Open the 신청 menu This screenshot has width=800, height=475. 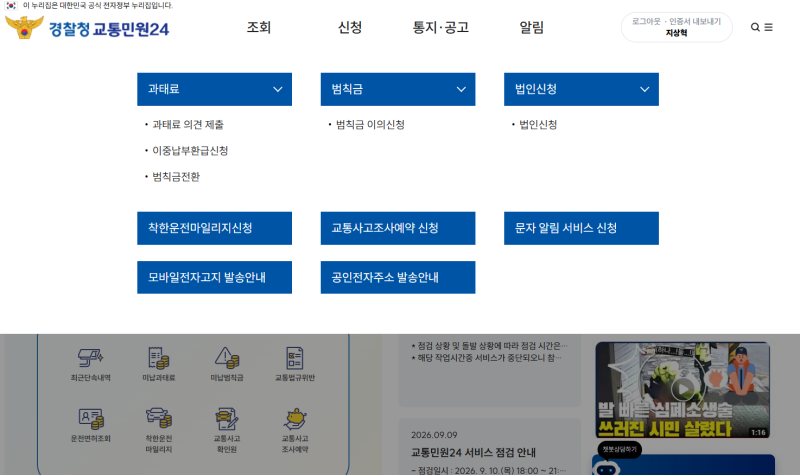[350, 27]
